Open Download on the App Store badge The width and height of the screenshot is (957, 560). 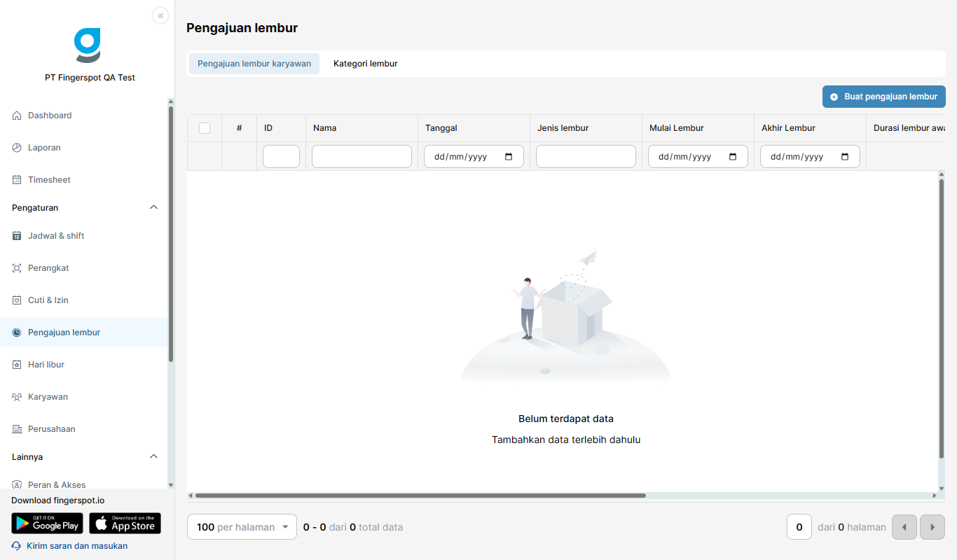(x=125, y=524)
